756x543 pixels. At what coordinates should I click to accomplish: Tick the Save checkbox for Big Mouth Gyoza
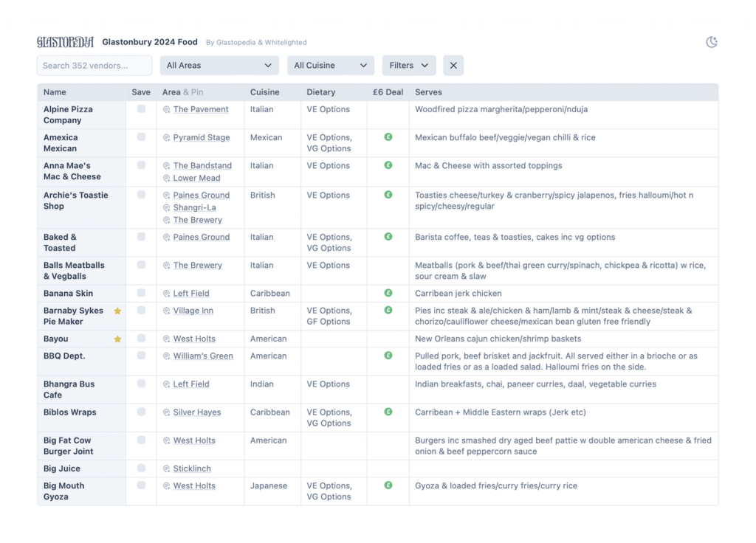[141, 485]
